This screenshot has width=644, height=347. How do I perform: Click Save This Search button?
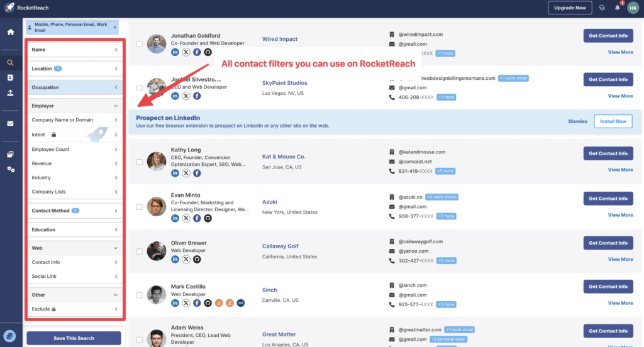coord(74,338)
